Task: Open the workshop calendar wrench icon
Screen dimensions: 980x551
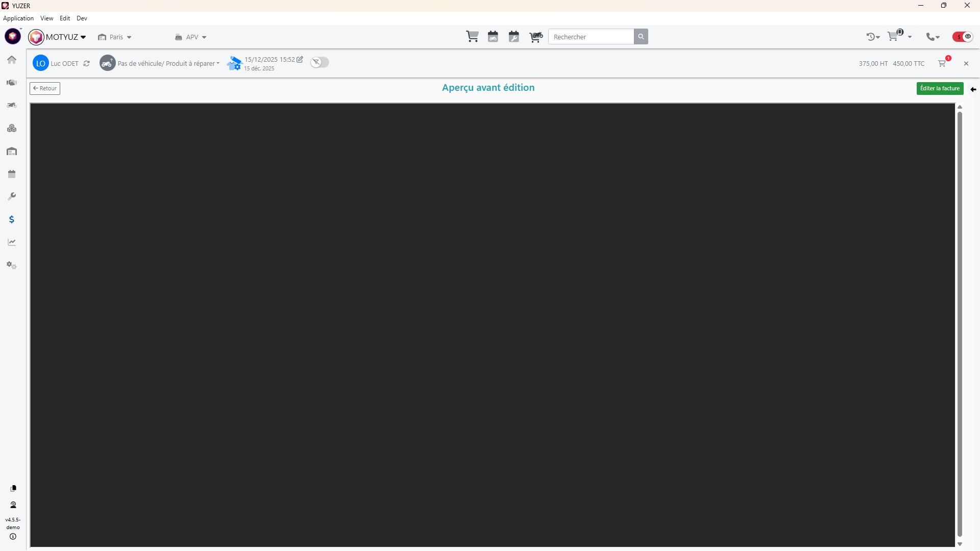Action: 514,37
